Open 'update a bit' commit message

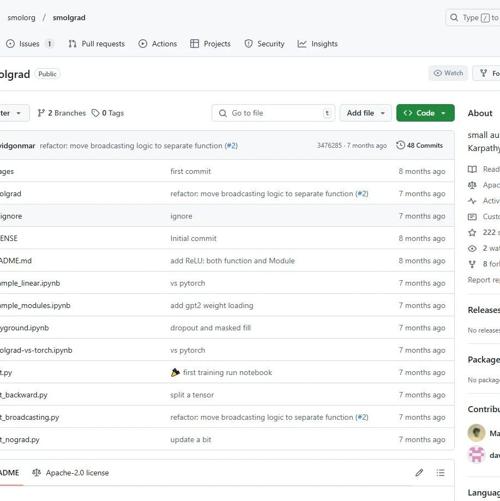click(x=191, y=439)
